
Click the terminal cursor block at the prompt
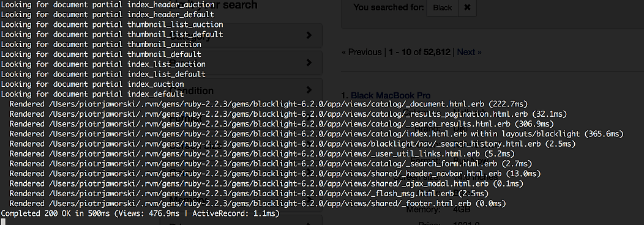(3, 222)
